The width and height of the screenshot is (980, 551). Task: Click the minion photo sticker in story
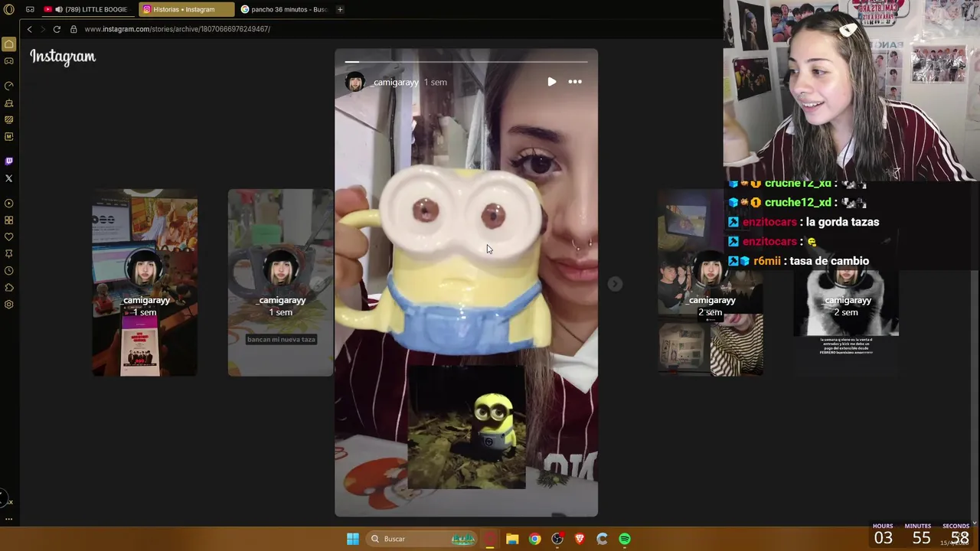[x=466, y=428]
